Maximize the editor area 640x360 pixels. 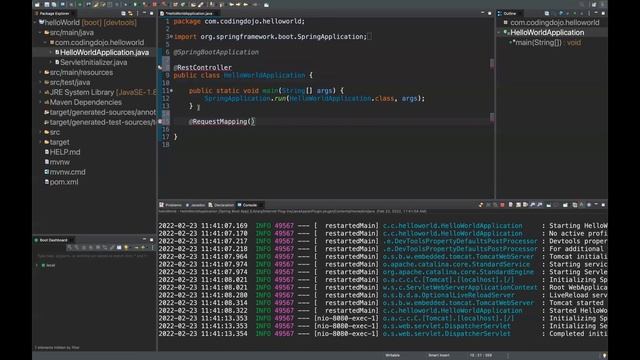point(490,13)
